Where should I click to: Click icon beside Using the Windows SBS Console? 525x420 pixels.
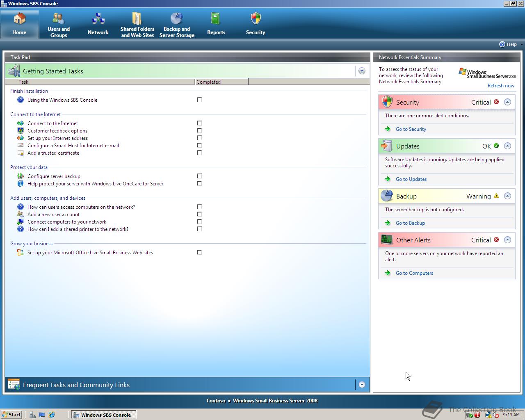21,100
